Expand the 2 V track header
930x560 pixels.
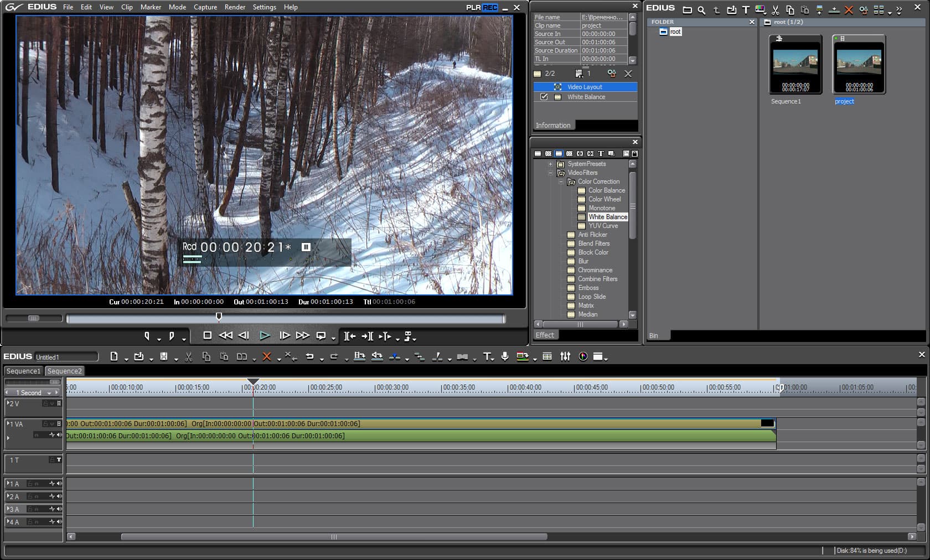8,403
